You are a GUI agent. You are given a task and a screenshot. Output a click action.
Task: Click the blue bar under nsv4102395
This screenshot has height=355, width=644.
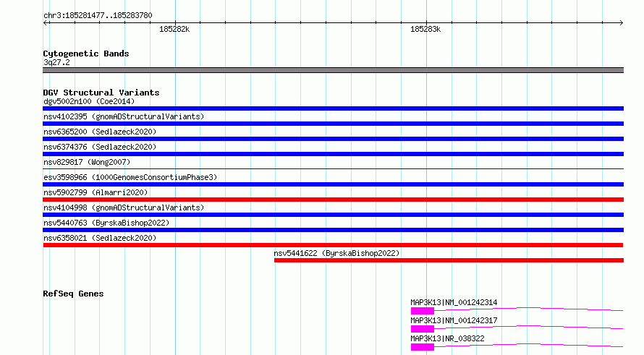point(333,124)
